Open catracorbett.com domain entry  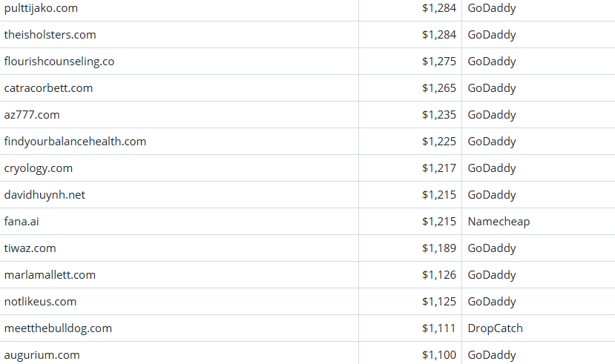point(48,88)
